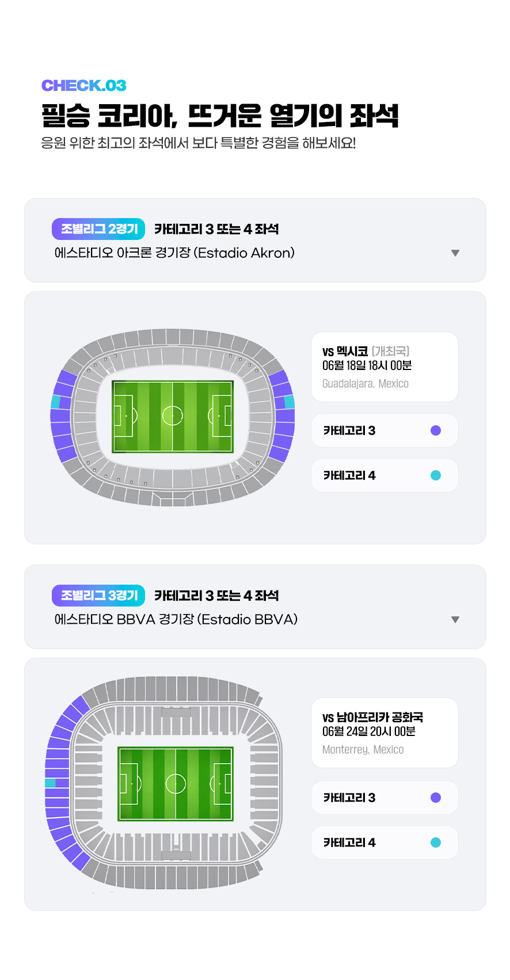This screenshot has height=980, width=510.
Task: Select the cyan 카테고리 4 dot for BBVA
Action: (436, 842)
